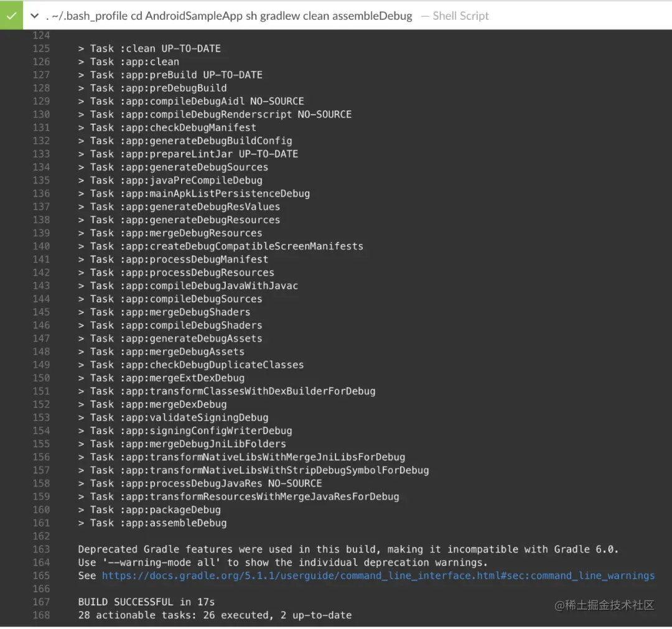The height and width of the screenshot is (629, 672).
Task: Select line 'Task :app:validateSigningDebug'
Action: point(173,417)
